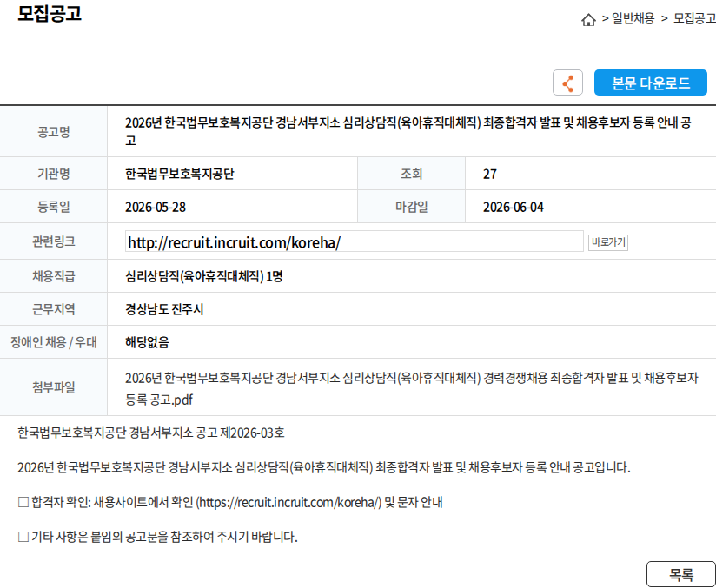Click the 바로가기 button next to link

[x=607, y=242]
